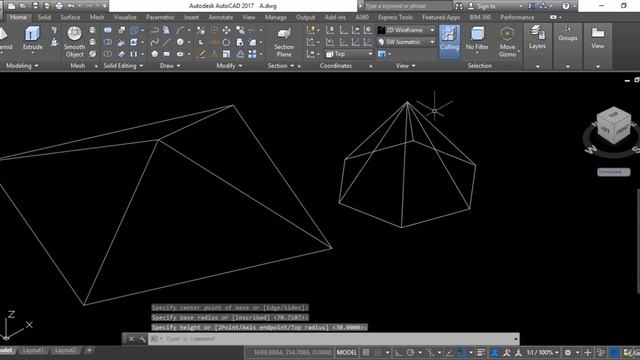
Task: Open the View panel button in ribbon
Action: [598, 38]
